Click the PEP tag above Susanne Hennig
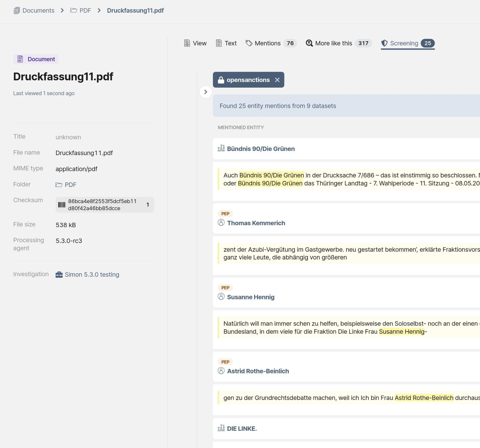Viewport: 480px width, 448px height. point(225,288)
